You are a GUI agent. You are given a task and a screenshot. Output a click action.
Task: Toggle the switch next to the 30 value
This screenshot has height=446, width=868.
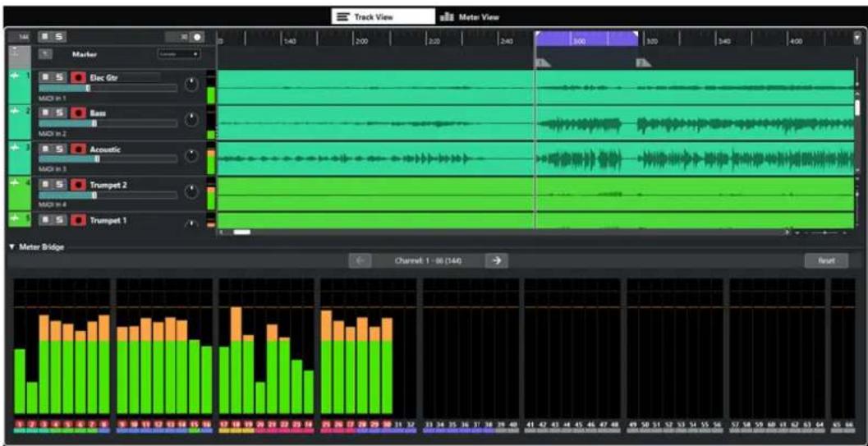pos(198,37)
